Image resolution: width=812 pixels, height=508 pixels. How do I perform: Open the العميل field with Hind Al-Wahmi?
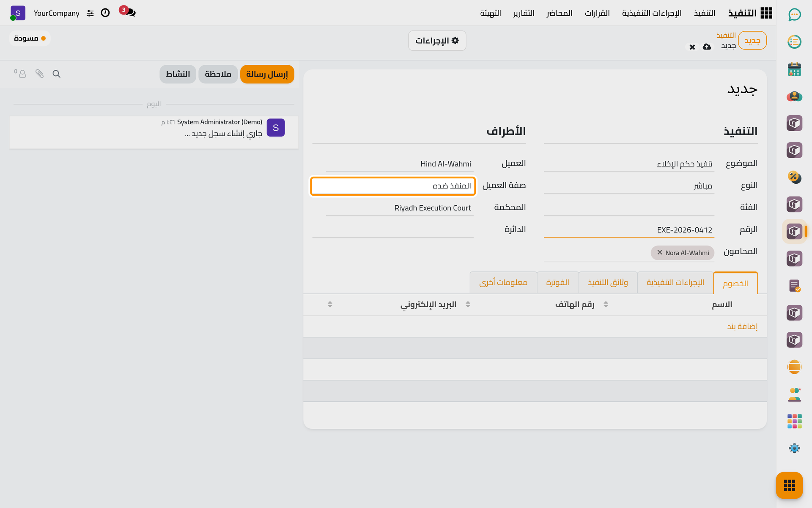tap(400, 164)
